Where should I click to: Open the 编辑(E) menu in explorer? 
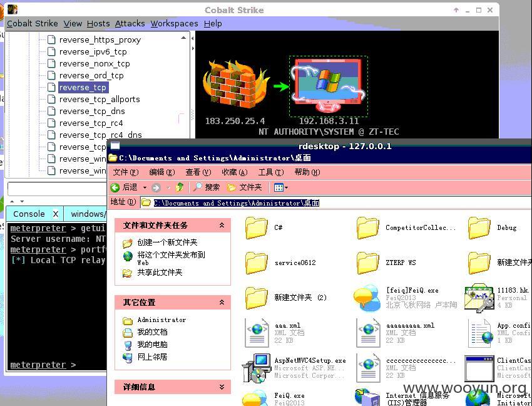click(x=162, y=172)
